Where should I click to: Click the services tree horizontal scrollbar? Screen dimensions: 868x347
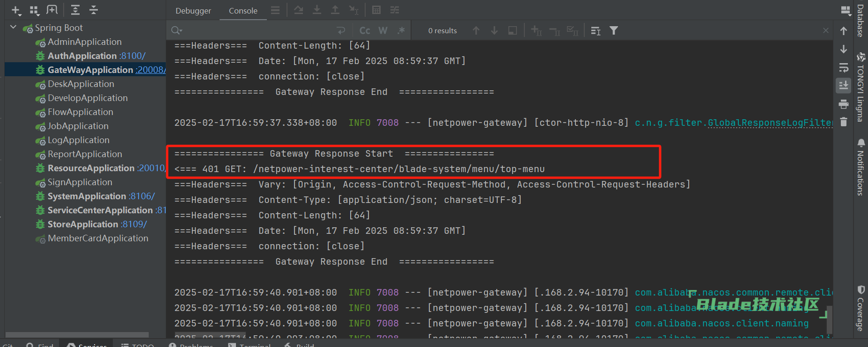click(x=77, y=334)
